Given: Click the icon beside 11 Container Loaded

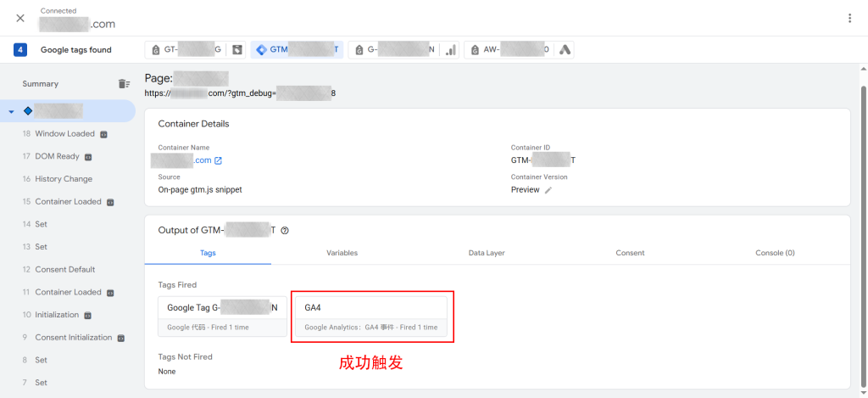Looking at the screenshot, I should point(110,293).
